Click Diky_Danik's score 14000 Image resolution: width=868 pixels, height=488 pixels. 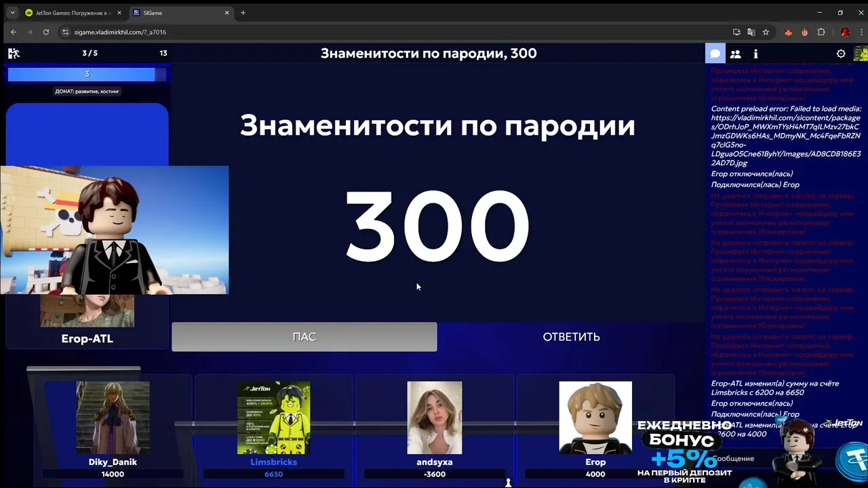point(113,474)
